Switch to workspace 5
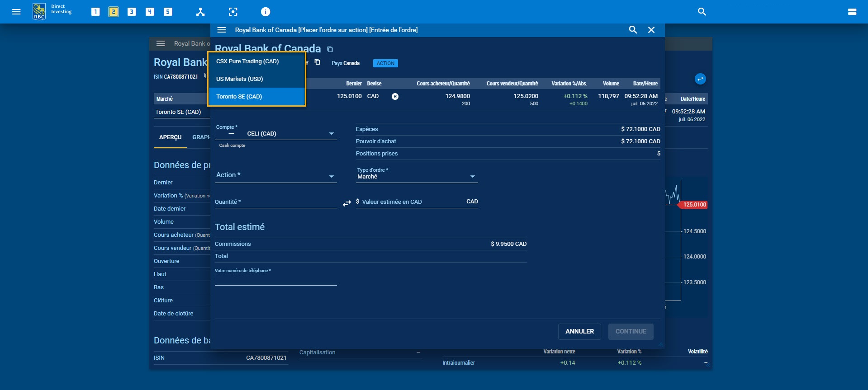 point(168,12)
